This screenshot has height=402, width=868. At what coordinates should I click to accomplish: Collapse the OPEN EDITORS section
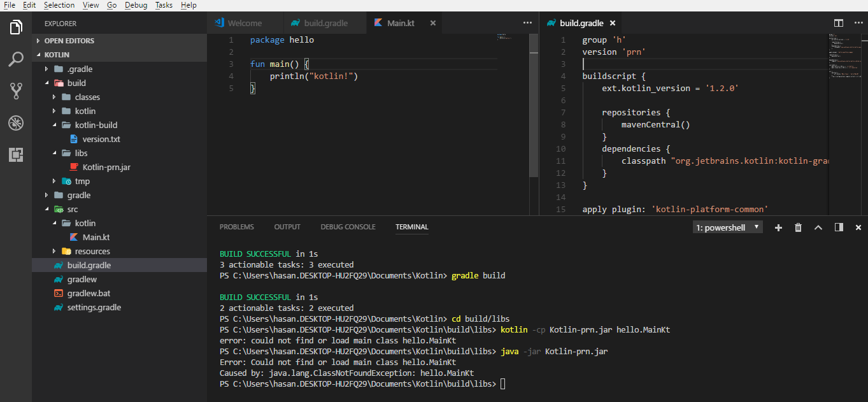[69, 41]
